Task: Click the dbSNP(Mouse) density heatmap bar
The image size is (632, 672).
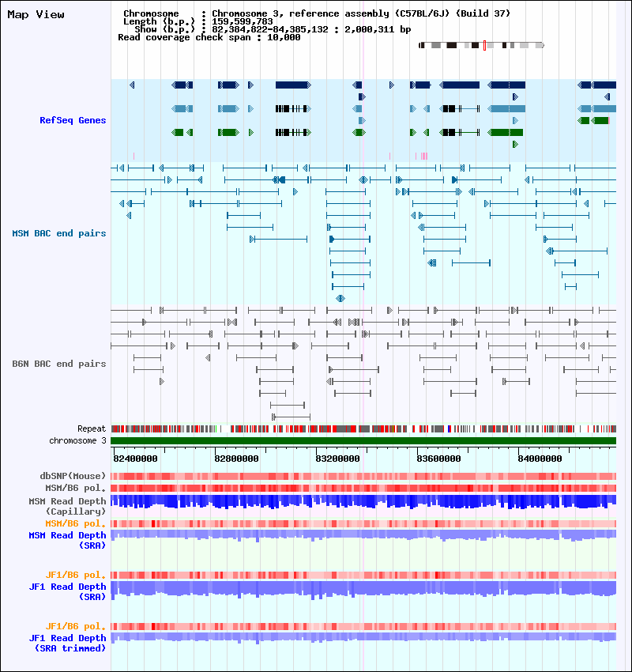Action: [363, 476]
